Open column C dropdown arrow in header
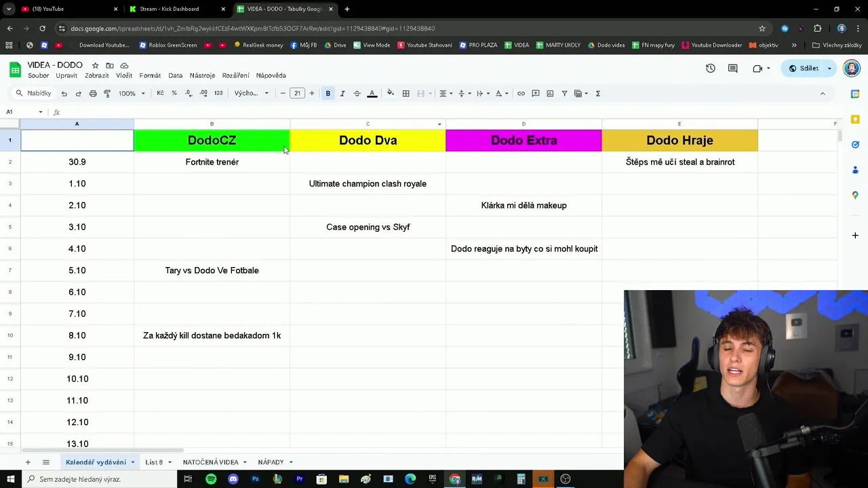 [x=439, y=124]
